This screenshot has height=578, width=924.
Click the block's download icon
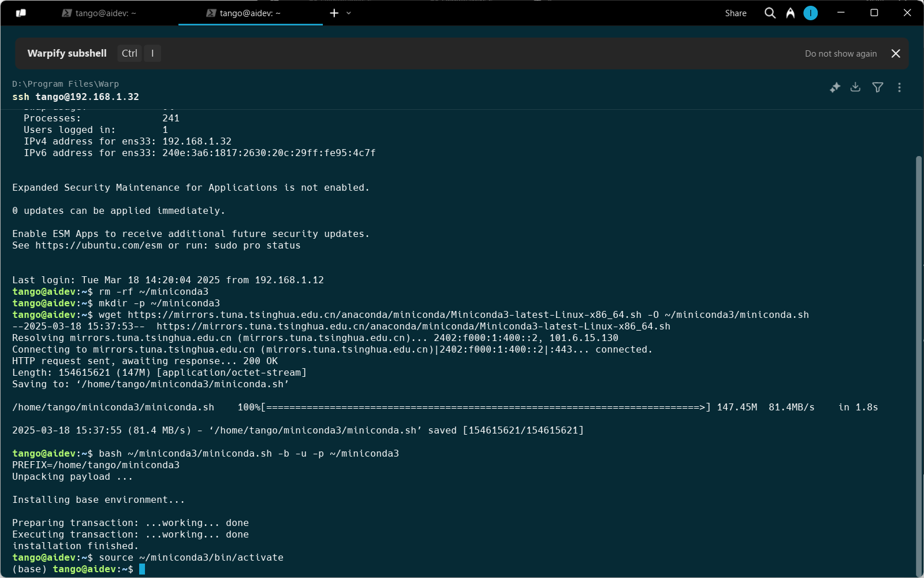pos(856,87)
